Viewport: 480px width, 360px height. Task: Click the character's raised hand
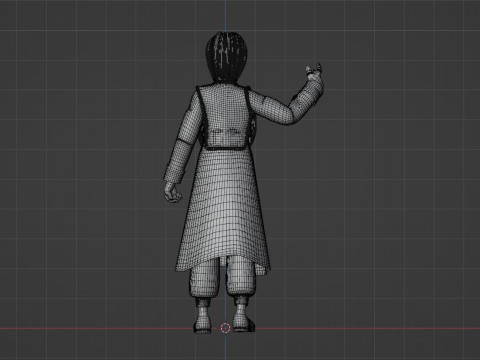coord(314,71)
